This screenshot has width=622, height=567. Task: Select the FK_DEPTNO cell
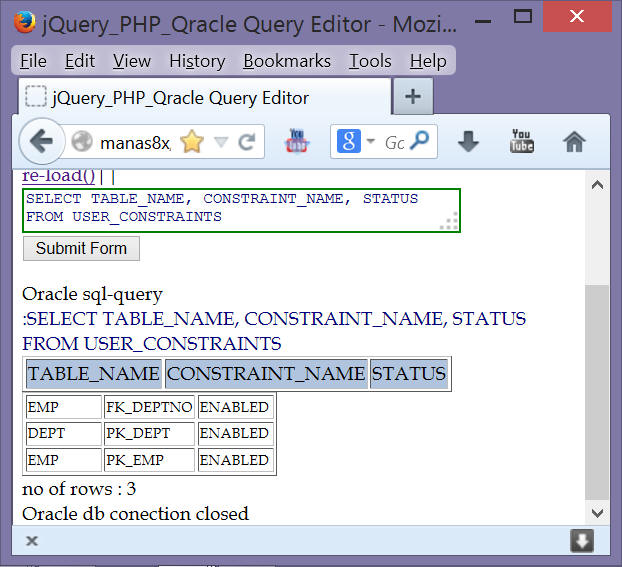click(149, 407)
